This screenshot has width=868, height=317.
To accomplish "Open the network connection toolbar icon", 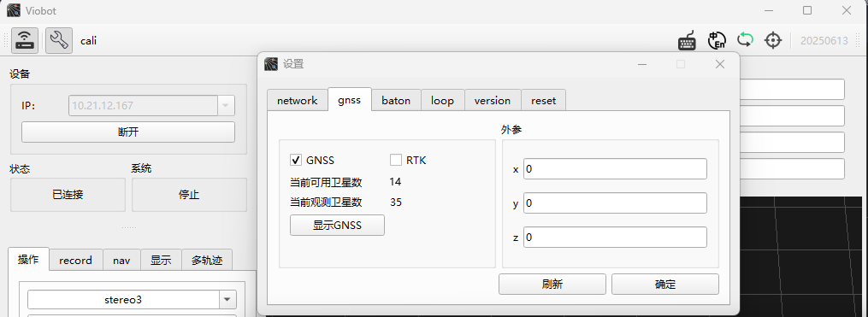I will pos(25,40).
